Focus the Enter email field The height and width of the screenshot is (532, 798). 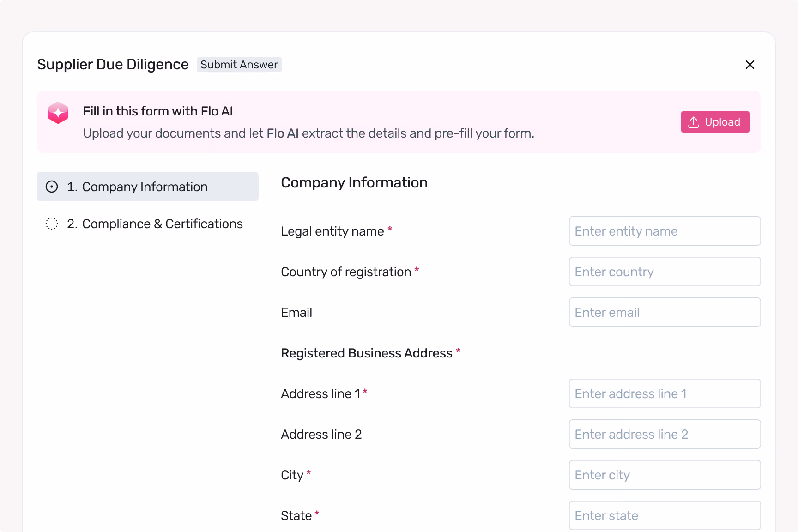665,312
